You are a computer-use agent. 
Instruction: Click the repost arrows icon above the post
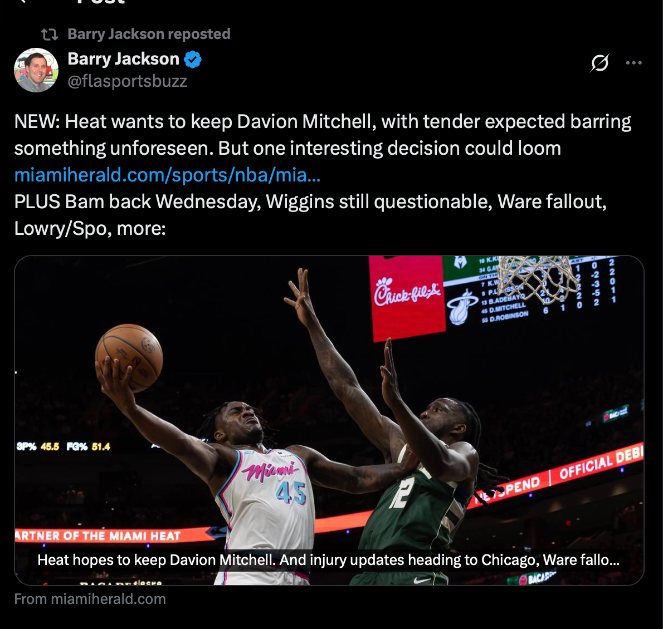[49, 34]
